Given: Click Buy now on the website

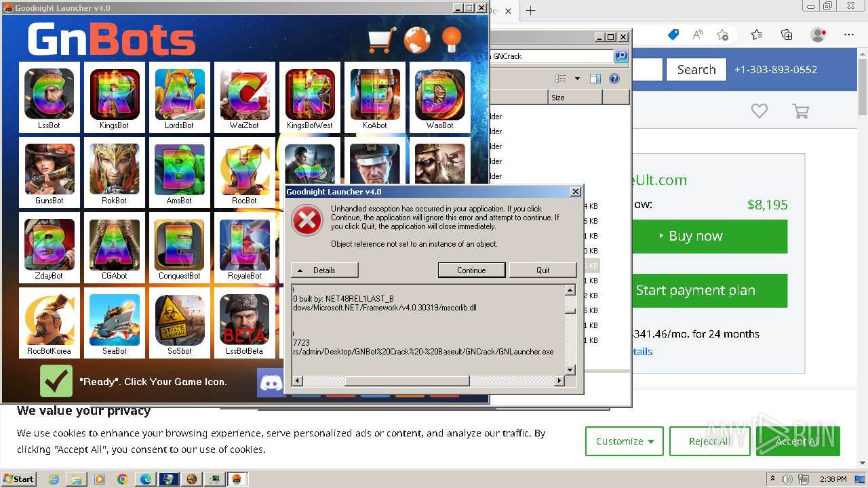Looking at the screenshot, I should pos(709,236).
